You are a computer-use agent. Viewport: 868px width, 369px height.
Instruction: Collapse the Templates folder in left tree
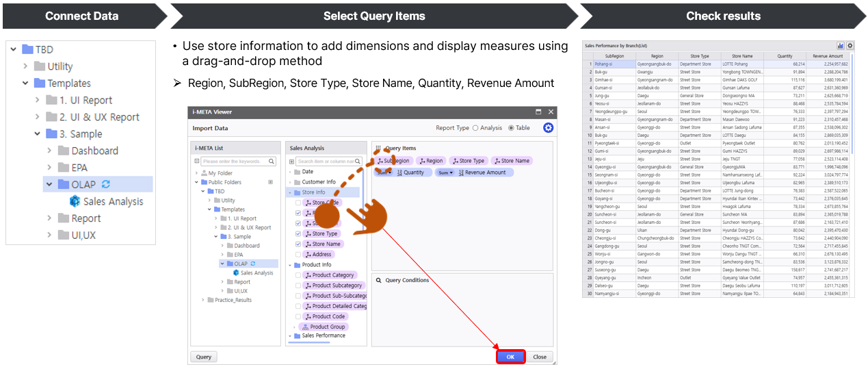coord(25,84)
